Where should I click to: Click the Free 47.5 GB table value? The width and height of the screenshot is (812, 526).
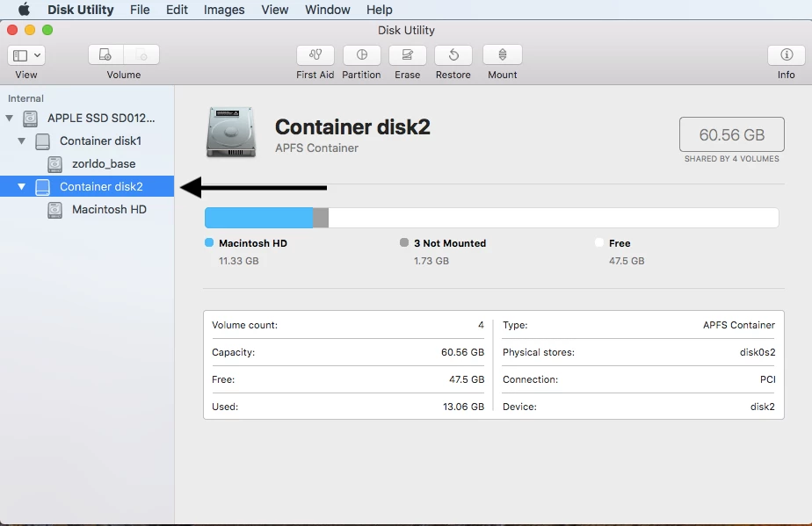(467, 379)
